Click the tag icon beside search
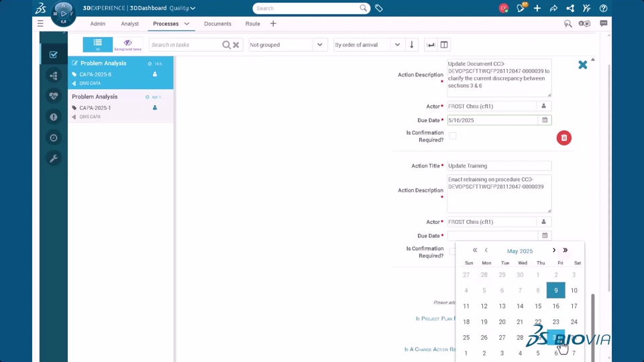The image size is (644, 362). pos(378,8)
